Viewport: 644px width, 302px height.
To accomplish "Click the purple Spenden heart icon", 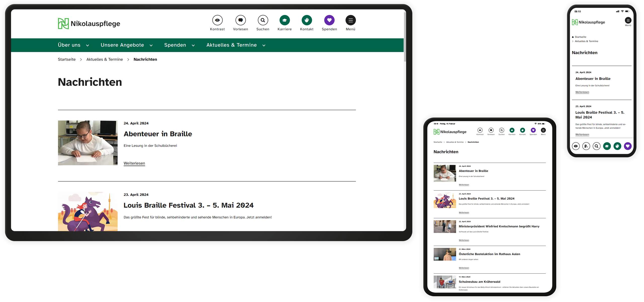I will pyautogui.click(x=329, y=20).
